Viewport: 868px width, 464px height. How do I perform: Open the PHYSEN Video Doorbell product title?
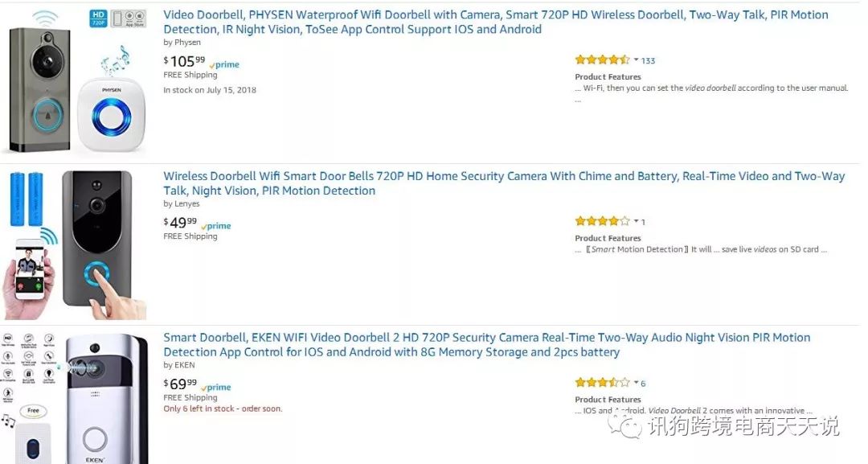click(495, 22)
